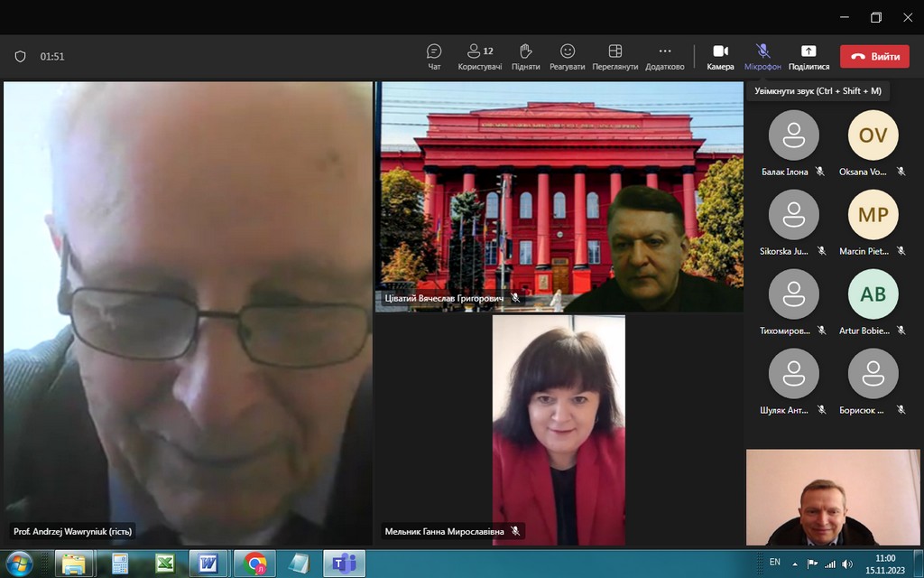This screenshot has width=924, height=578.
Task: Open Excel from the taskbar
Action: point(164,564)
